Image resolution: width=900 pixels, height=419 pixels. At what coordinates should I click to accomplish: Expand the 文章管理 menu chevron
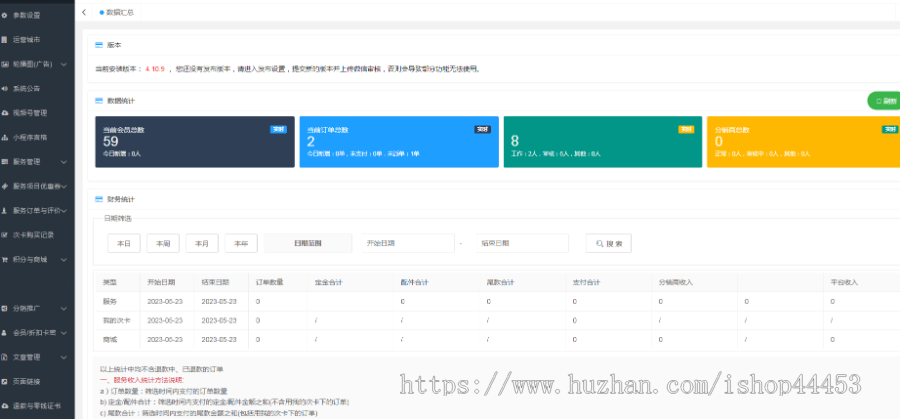[x=64, y=357]
